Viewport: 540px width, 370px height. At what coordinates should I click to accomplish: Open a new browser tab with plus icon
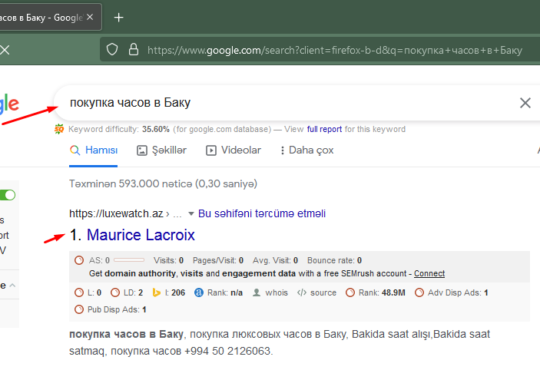click(118, 18)
